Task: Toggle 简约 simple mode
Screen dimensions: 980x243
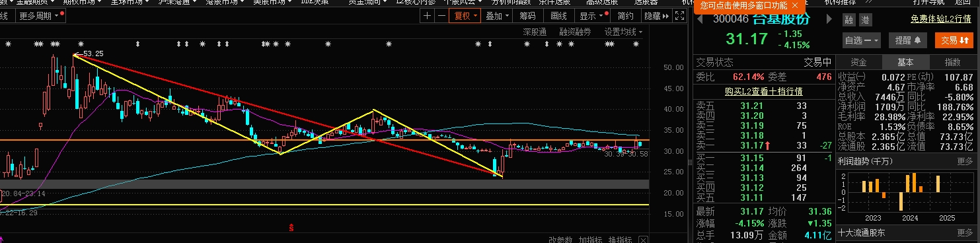Action: 625,16
